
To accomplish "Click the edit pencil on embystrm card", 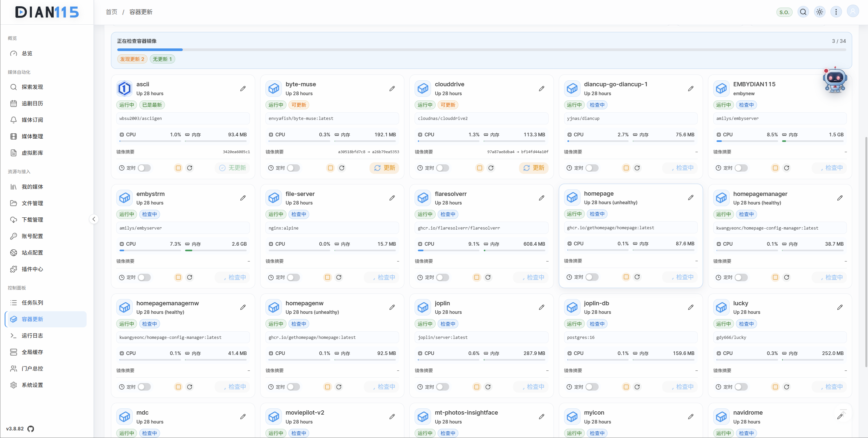I will (x=243, y=198).
